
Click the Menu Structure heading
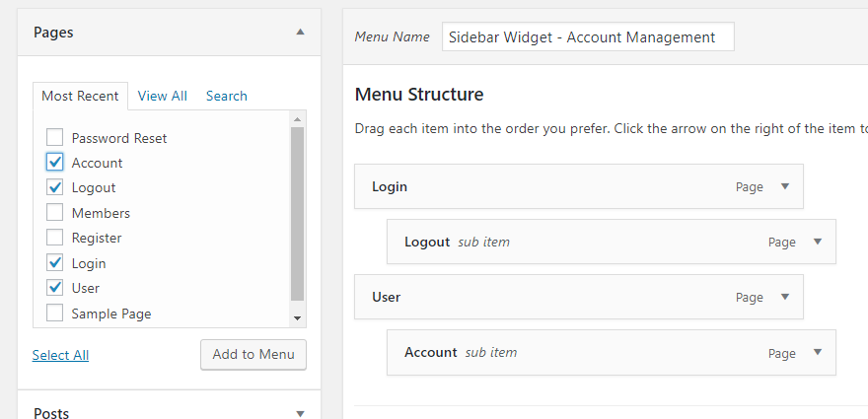pyautogui.click(x=419, y=94)
